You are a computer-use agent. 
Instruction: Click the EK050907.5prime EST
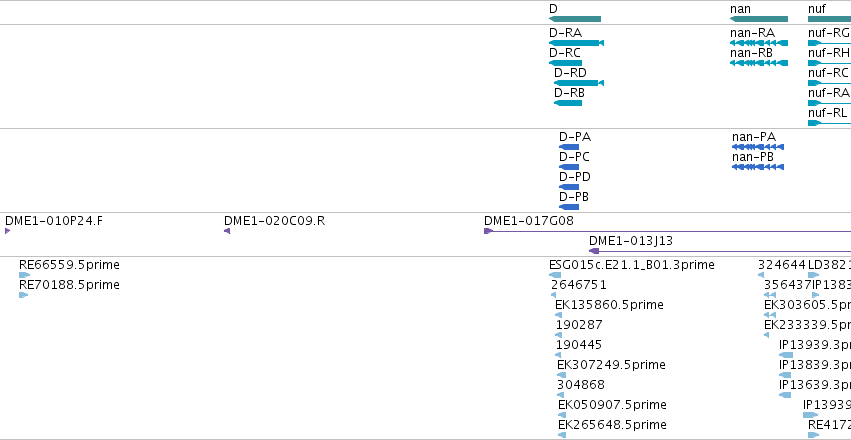562,416
